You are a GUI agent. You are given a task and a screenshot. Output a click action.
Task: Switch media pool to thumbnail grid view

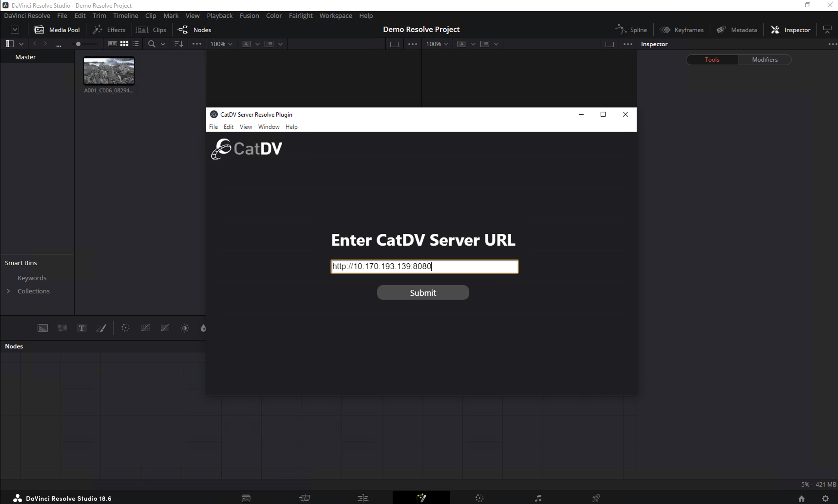[124, 44]
